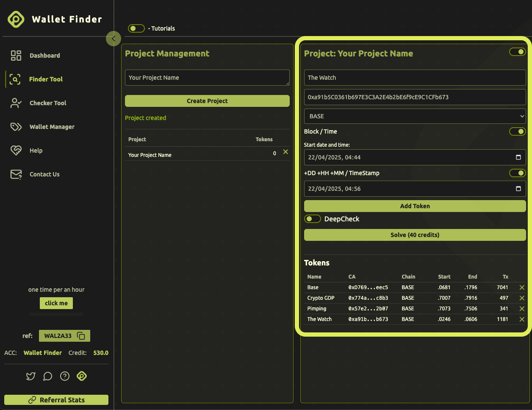Viewport: 532px width, 410px height.
Task: Enable the DeepCheck toggle
Action: tap(312, 219)
